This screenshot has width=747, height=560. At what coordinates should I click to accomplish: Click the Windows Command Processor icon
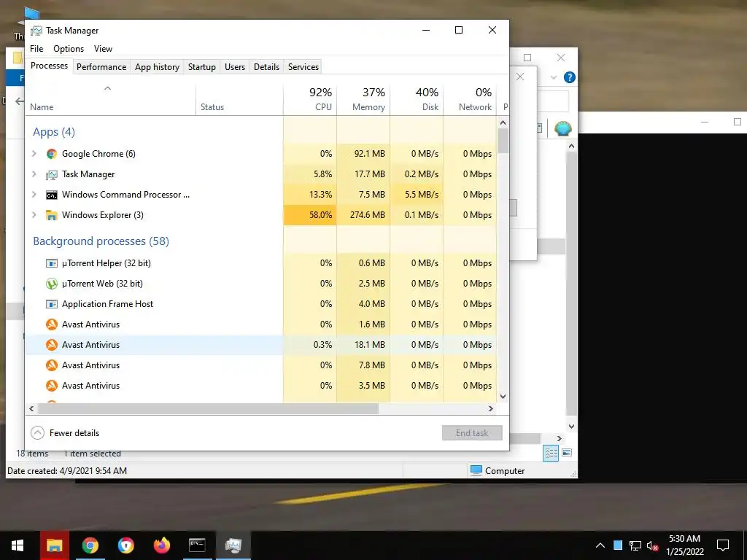52,195
